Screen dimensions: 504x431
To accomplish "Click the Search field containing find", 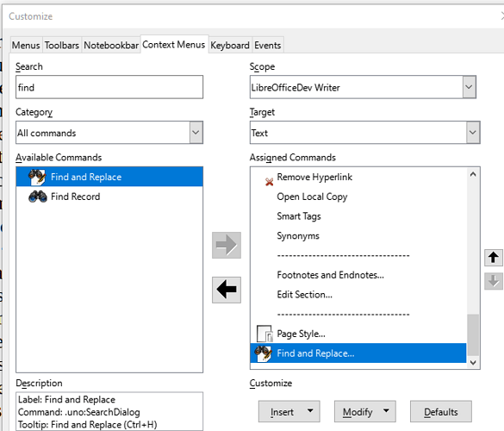I will tap(109, 87).
